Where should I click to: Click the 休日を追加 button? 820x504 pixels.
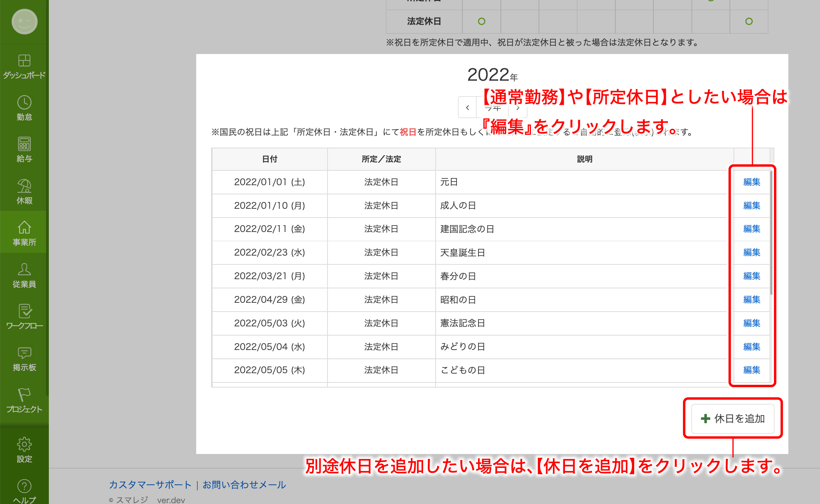click(x=733, y=419)
